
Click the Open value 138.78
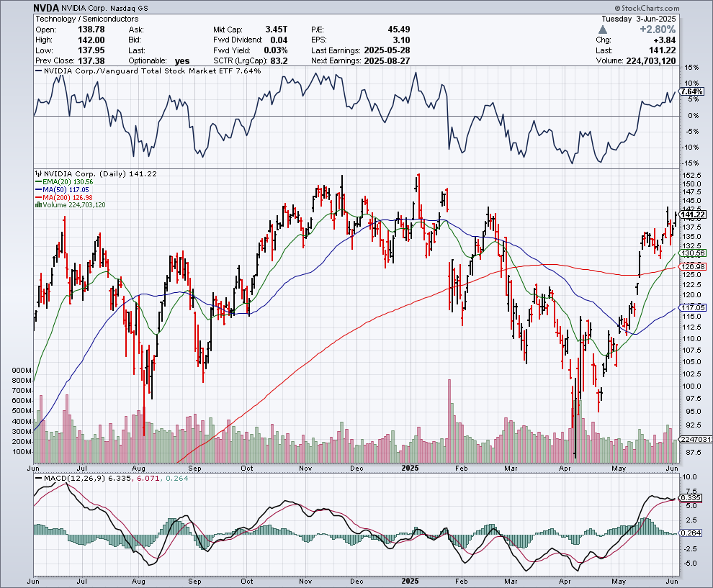[91, 30]
